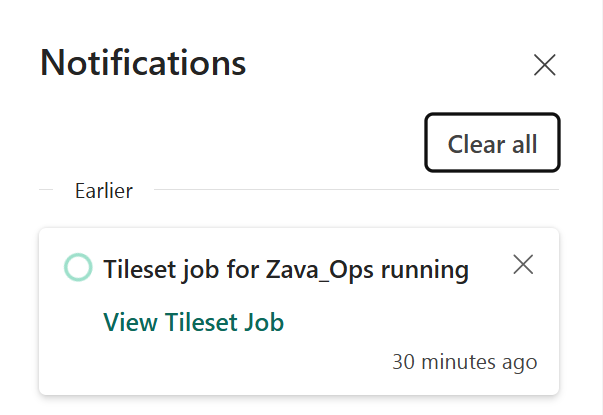Click the Notifications panel heading
The height and width of the screenshot is (415, 603).
click(x=143, y=63)
